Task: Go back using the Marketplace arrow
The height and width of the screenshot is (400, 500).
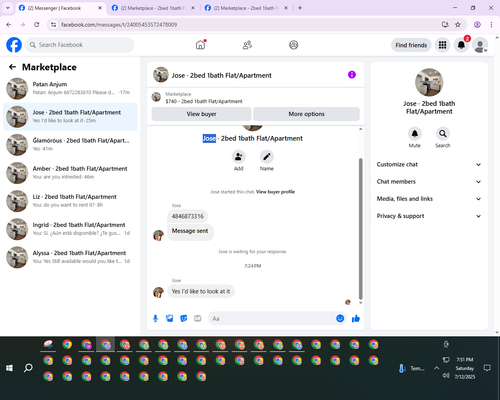Action: [x=12, y=67]
